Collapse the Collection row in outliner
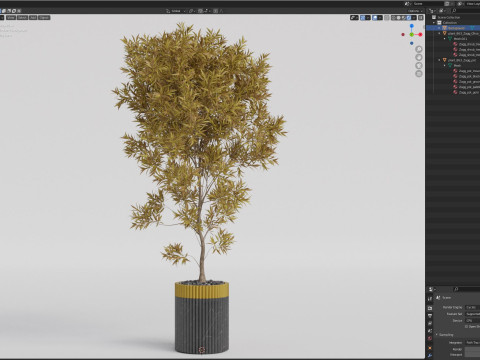Image resolution: width=480 pixels, height=360 pixels. 434,22
